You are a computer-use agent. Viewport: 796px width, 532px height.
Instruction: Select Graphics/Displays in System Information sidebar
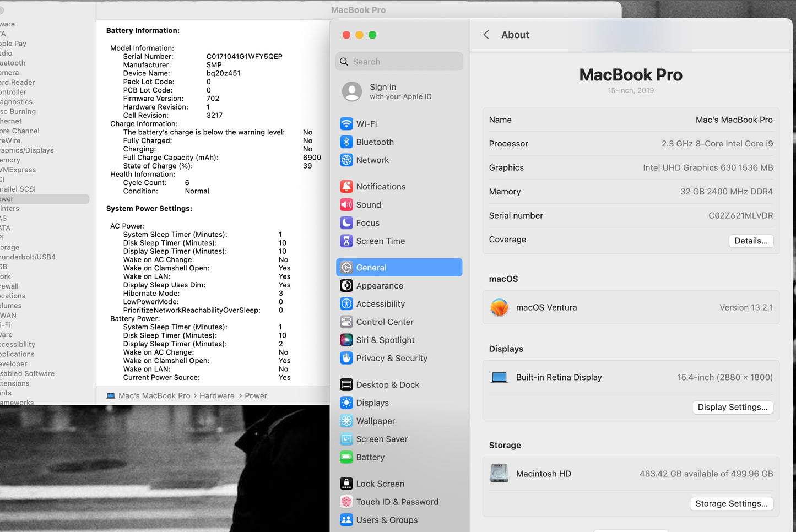click(x=26, y=150)
